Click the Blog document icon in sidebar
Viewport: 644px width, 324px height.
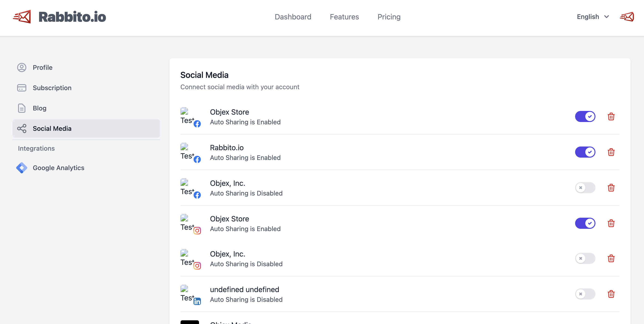22,108
